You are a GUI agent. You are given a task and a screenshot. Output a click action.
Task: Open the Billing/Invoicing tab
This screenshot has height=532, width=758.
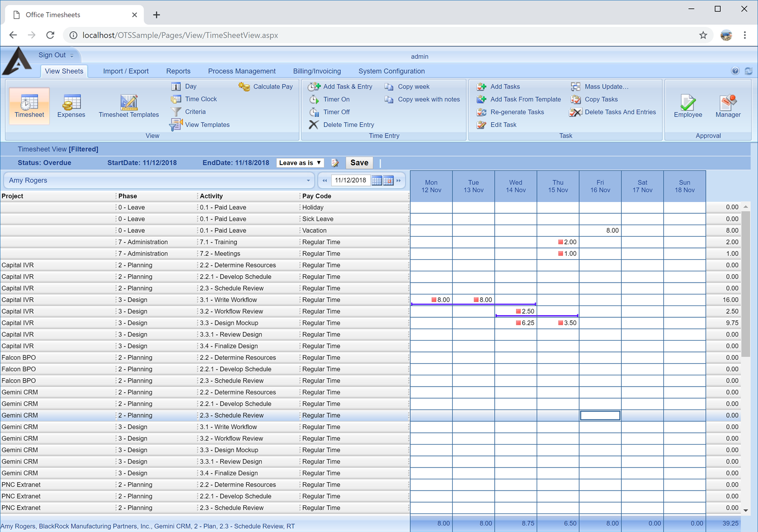tap(317, 71)
